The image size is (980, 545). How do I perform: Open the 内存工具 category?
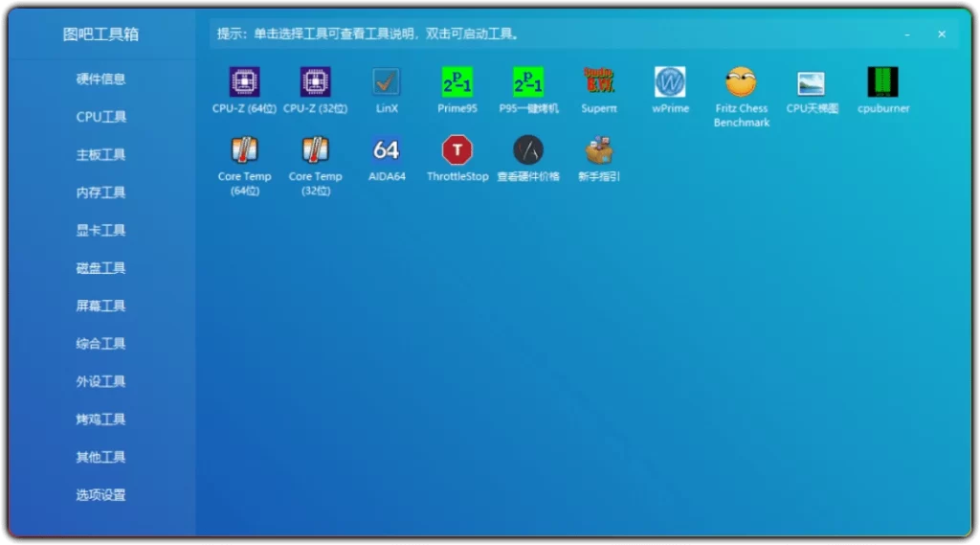100,193
